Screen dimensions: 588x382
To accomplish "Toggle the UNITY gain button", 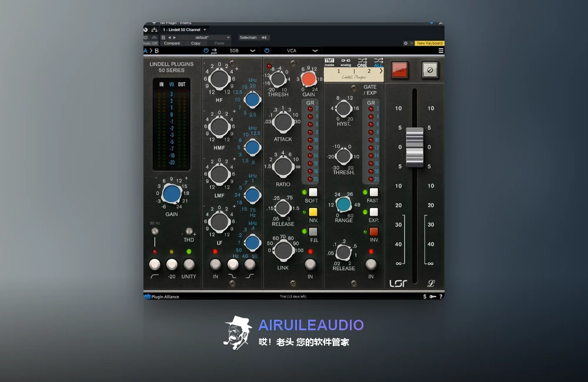I will pyautogui.click(x=189, y=264).
